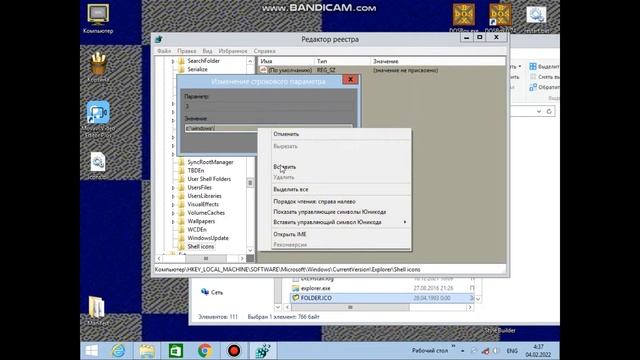Open the Избранное menu
The height and width of the screenshot is (360, 640).
tap(233, 51)
